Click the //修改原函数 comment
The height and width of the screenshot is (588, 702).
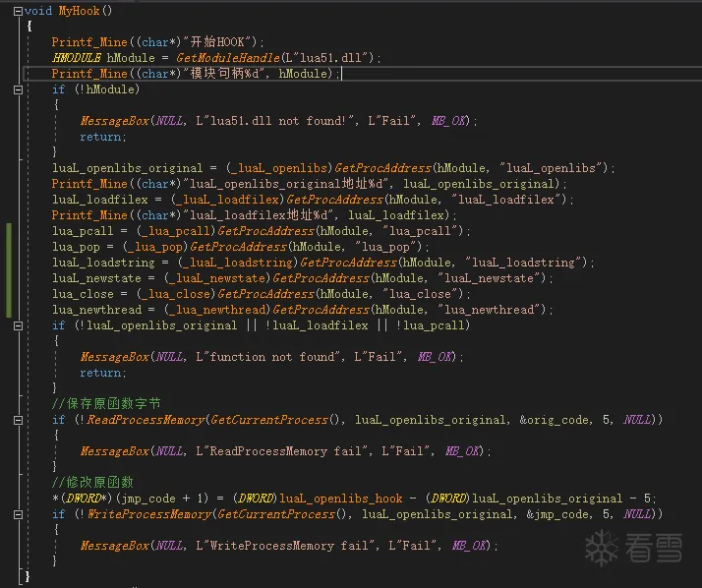coord(92,483)
